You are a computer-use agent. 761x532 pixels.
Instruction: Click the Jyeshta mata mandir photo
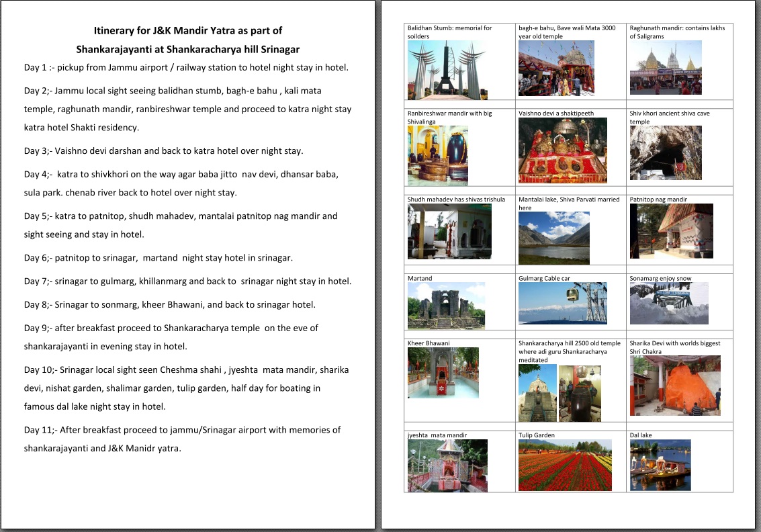447,465
